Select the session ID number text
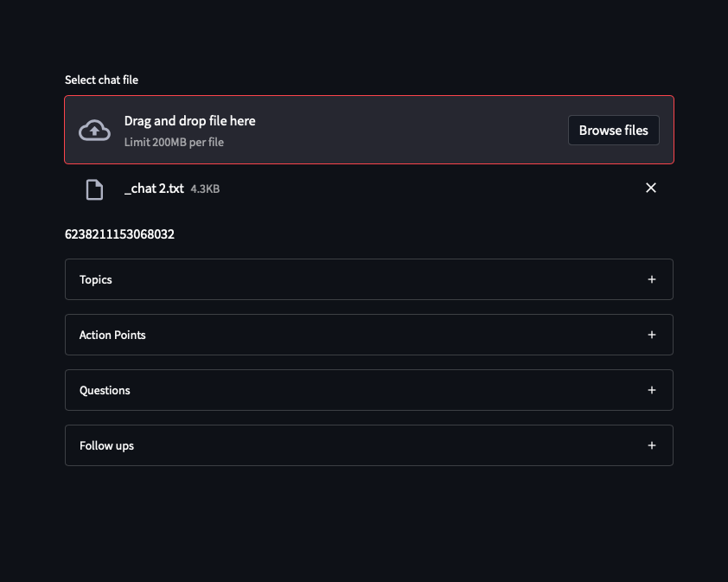 tap(119, 233)
